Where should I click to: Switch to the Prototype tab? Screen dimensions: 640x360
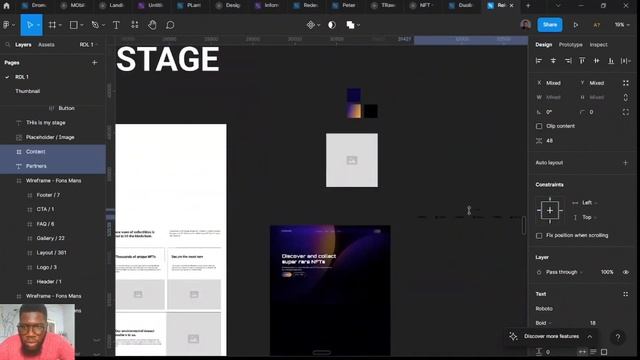[571, 44]
